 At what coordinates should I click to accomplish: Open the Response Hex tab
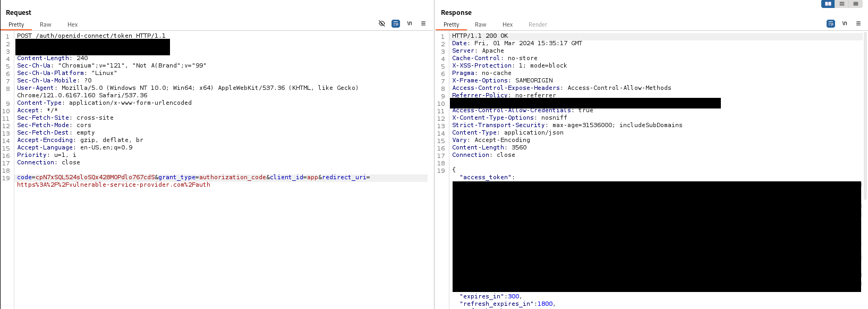(508, 24)
